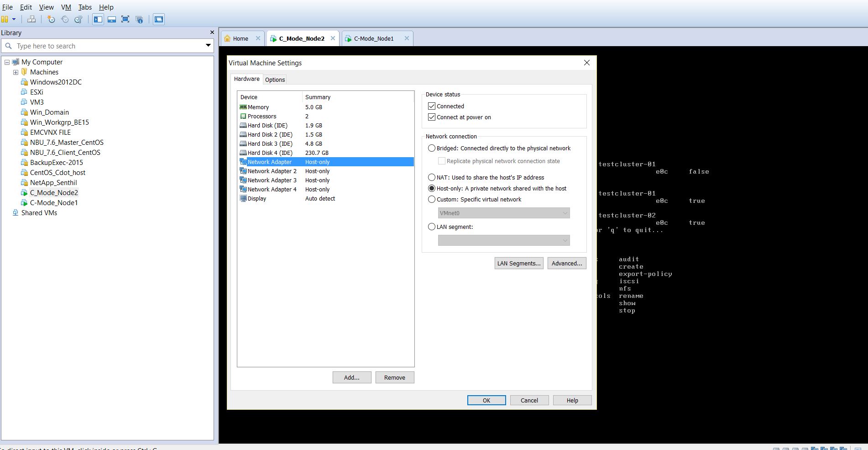Click the Advanced... button
The image size is (868, 450).
(x=566, y=263)
